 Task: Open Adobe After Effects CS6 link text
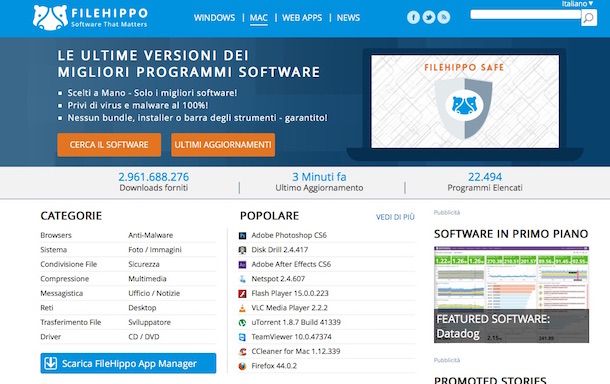pos(291,264)
